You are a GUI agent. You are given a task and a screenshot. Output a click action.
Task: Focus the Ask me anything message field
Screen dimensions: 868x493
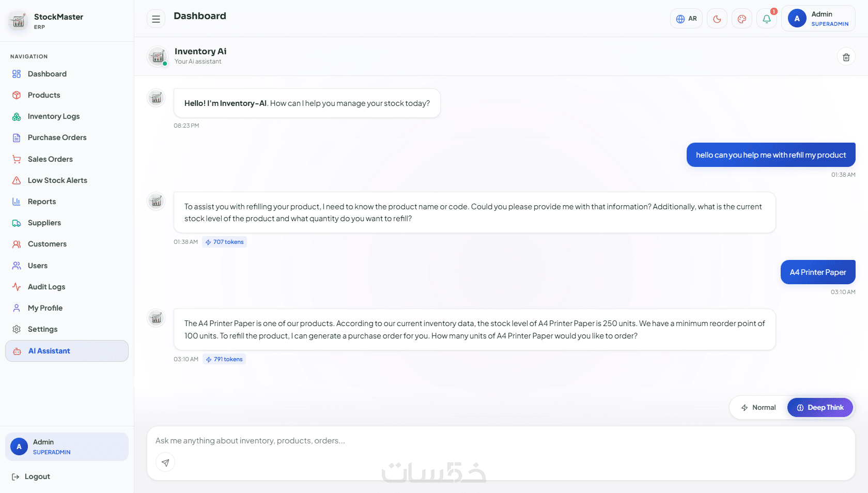tap(501, 441)
